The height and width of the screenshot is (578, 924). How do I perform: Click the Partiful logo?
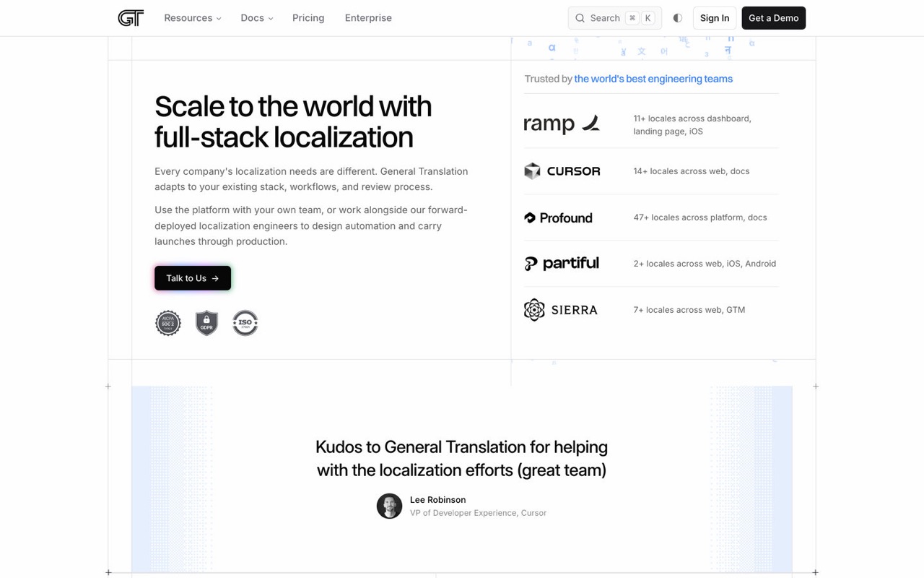tap(562, 264)
